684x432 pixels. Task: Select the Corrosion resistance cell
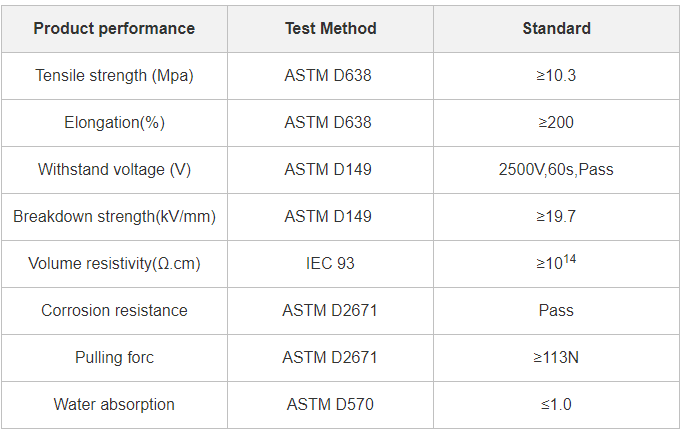point(114,311)
